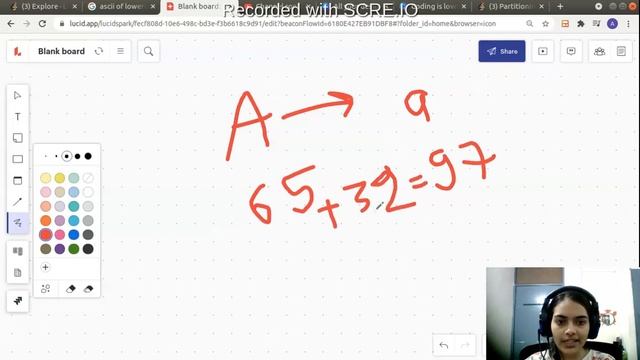This screenshot has height=360, width=640.
Task: Open the Chrome profile avatar
Action: pyautogui.click(x=612, y=24)
